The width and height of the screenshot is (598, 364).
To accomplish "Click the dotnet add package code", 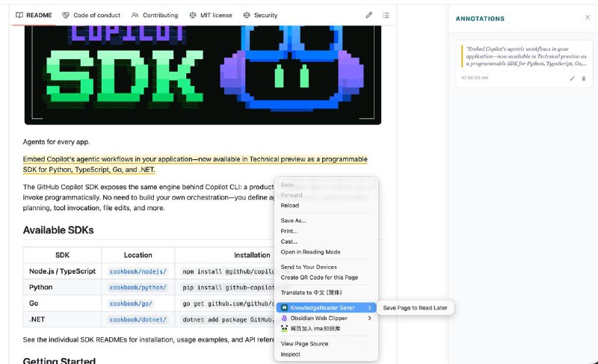I will (x=228, y=319).
